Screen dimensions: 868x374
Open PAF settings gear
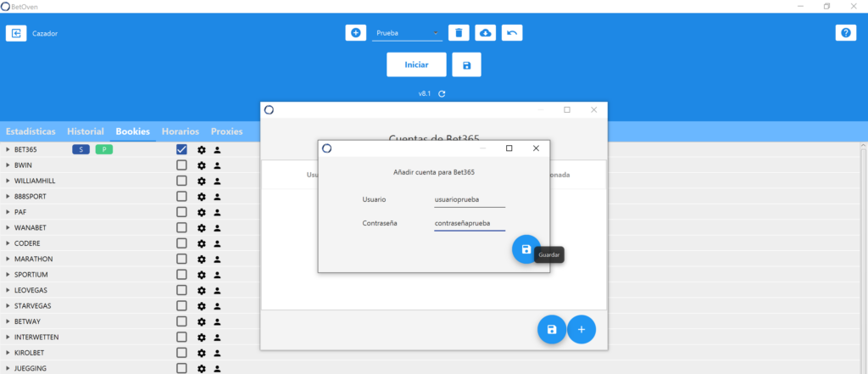202,212
